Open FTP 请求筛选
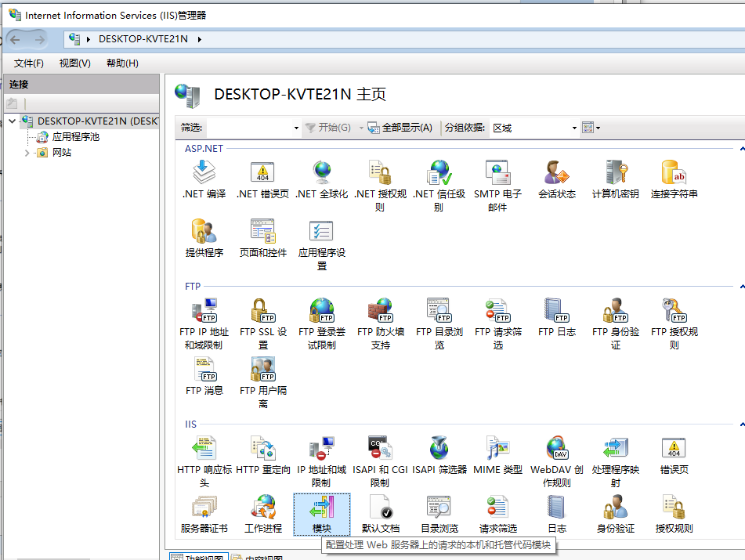Image resolution: width=745 pixels, height=560 pixels. pos(497,324)
